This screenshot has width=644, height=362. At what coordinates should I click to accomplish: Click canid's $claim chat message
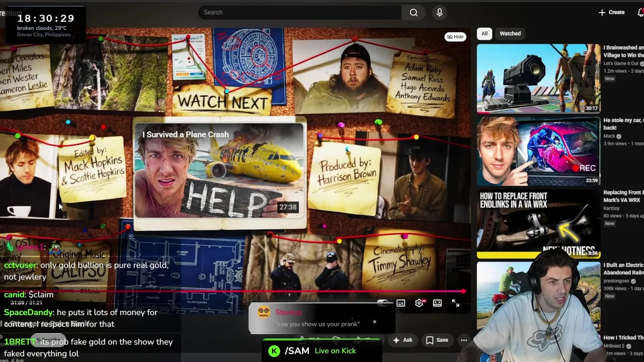coord(29,295)
